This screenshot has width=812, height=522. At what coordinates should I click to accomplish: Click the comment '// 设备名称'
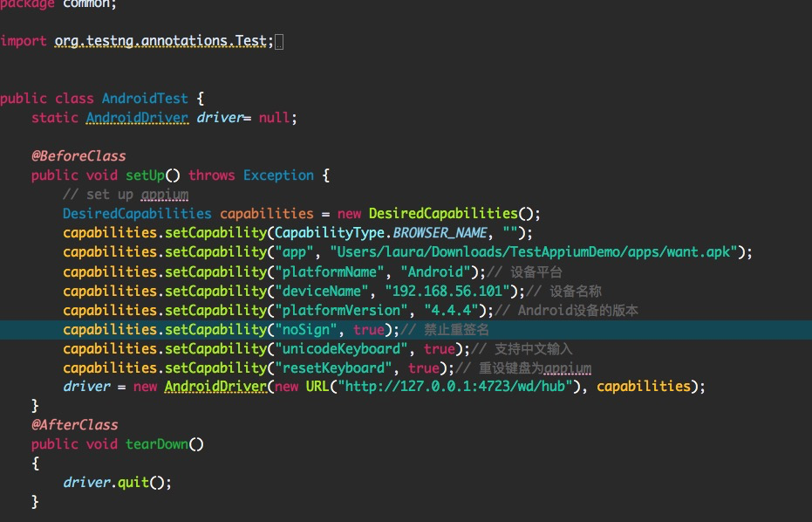click(x=563, y=291)
